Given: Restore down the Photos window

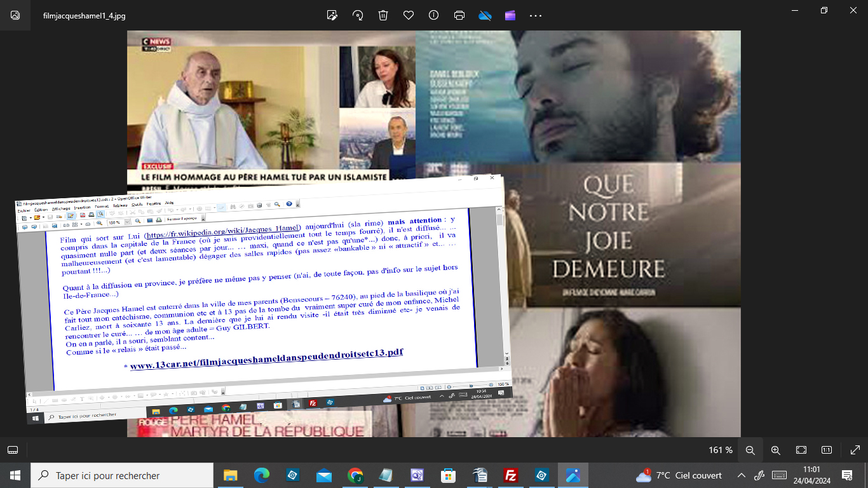Looking at the screenshot, I should coord(824,10).
